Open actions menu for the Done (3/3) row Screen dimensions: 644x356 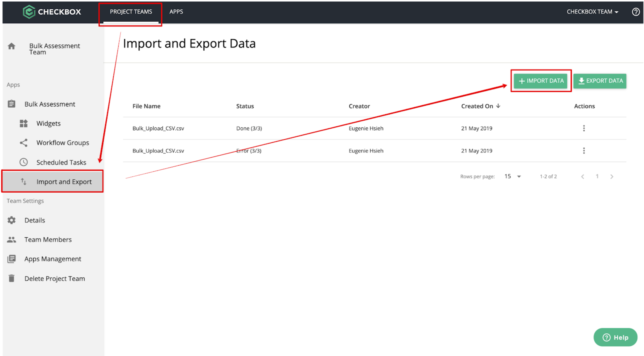tap(584, 128)
